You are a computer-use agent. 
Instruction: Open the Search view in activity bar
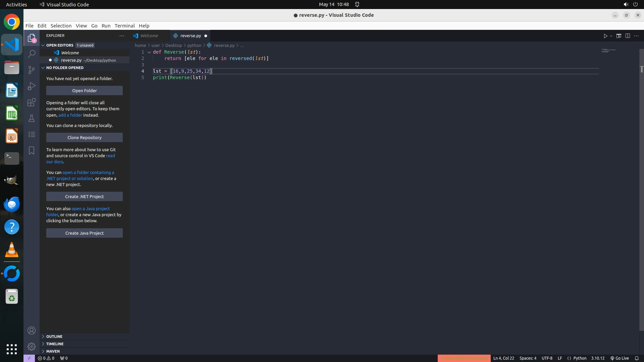pos(32,54)
